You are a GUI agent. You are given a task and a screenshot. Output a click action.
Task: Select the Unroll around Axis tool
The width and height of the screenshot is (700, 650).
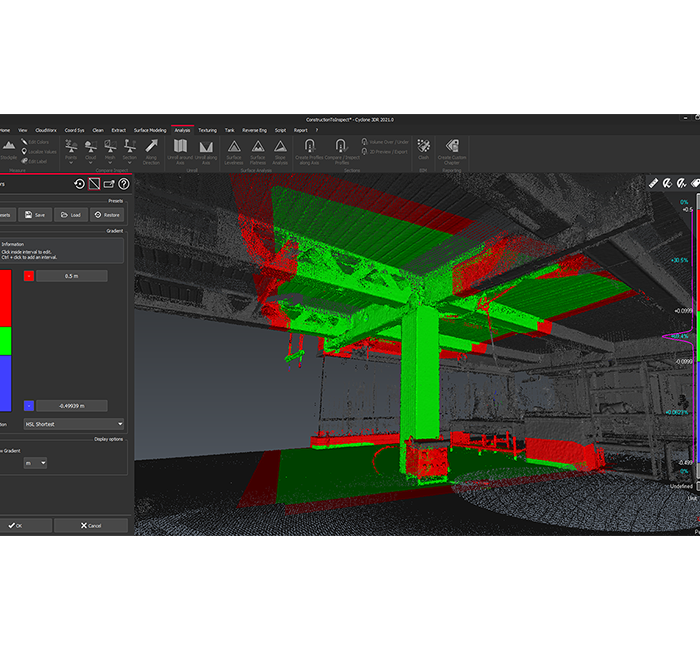180,150
